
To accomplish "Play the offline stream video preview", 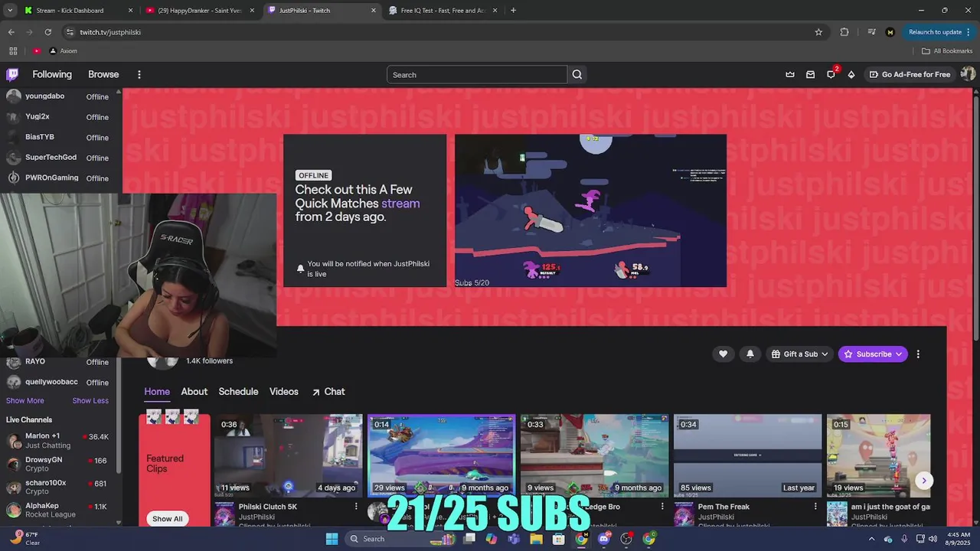I will point(590,210).
